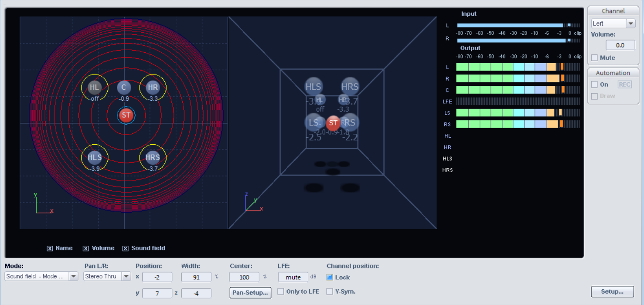This screenshot has width=644, height=305.
Task: Toggle the Sound field display checkbox
Action: [126, 248]
